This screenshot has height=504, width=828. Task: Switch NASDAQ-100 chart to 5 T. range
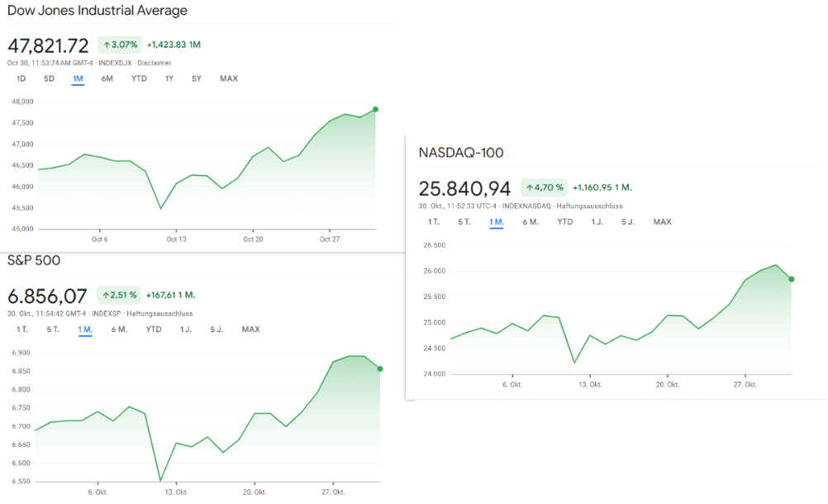point(464,221)
